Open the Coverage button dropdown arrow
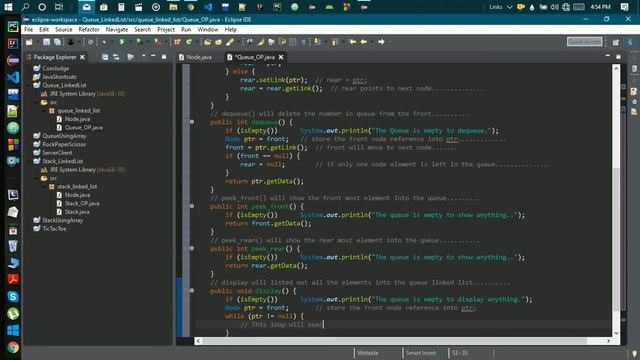Image resolution: width=640 pixels, height=360 pixels. 149,42
